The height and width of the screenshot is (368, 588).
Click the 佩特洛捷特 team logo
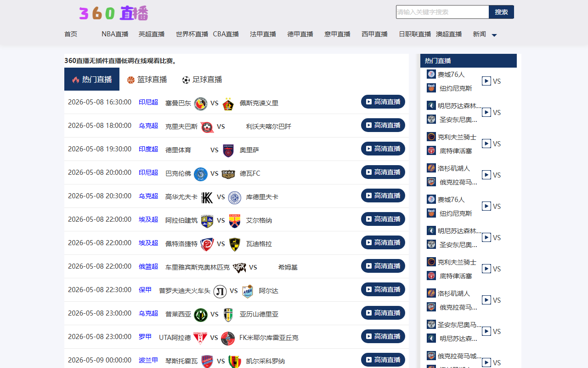207,245
